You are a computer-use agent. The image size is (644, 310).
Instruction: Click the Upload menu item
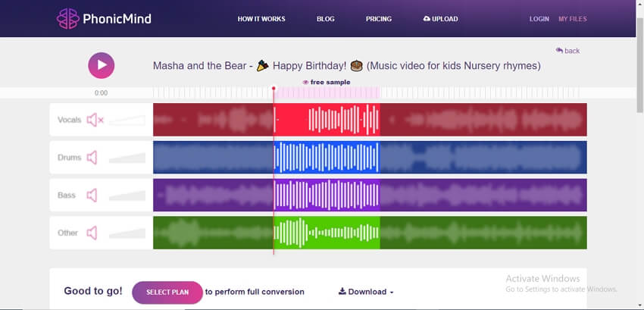[x=441, y=19]
